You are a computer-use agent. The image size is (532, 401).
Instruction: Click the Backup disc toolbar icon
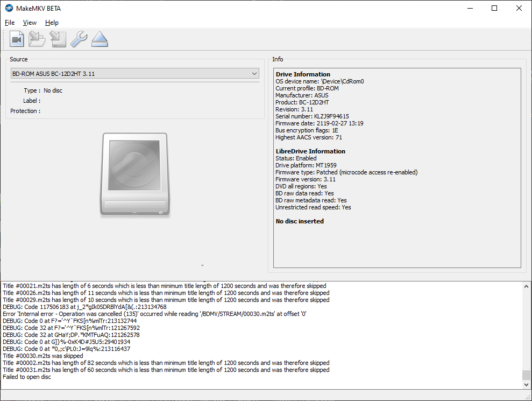[58, 39]
